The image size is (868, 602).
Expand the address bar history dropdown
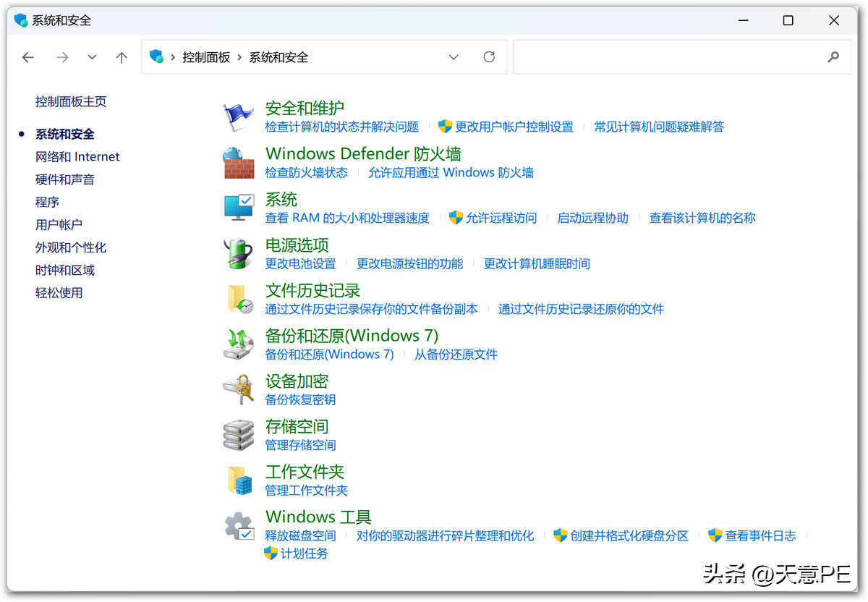(454, 57)
